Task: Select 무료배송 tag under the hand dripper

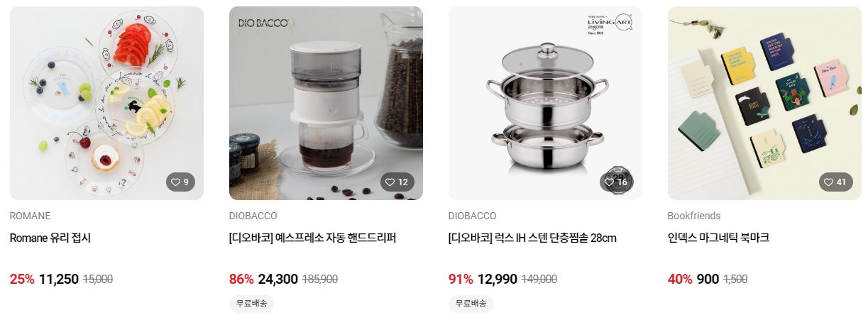Action: (252, 304)
